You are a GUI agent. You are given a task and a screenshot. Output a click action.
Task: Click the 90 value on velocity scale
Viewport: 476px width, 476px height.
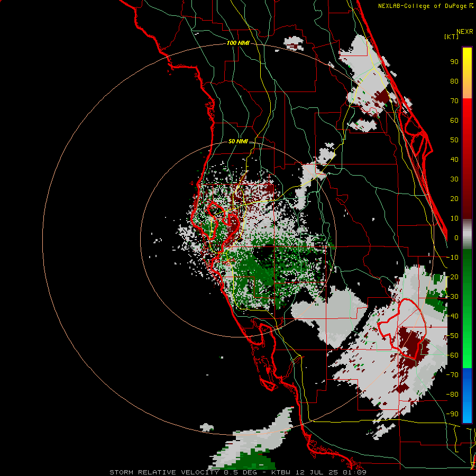pyautogui.click(x=454, y=62)
